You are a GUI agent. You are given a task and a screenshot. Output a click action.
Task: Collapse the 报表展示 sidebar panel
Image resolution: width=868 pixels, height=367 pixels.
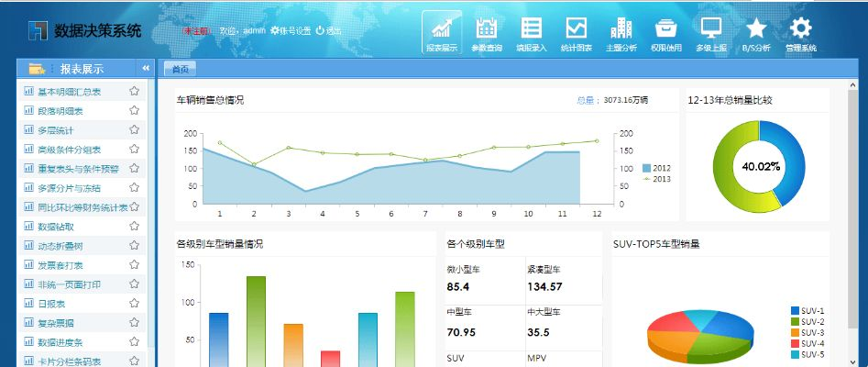coord(145,69)
